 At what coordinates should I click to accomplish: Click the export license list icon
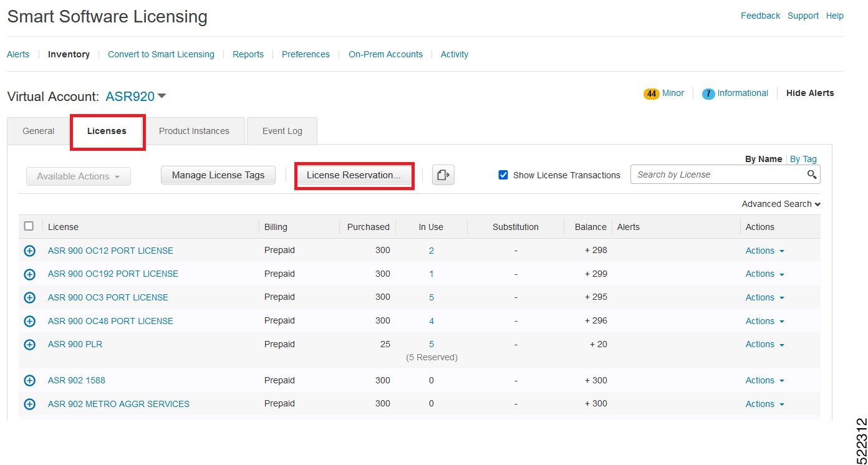click(443, 175)
